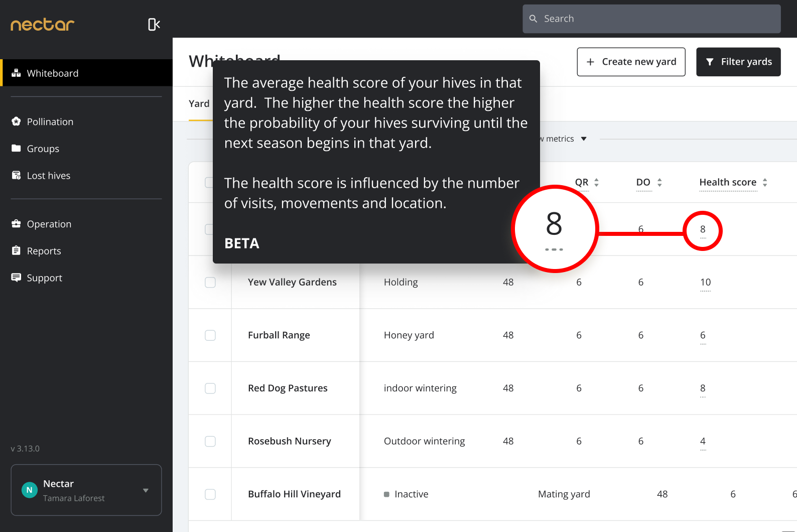Switch to the Yard tab
Screen dimensions: 797x532
[x=199, y=104]
